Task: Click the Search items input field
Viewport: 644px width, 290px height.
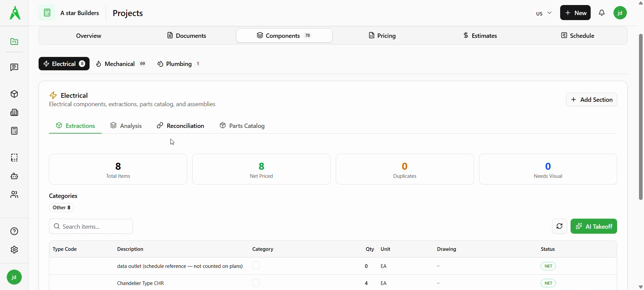Action: click(x=91, y=227)
